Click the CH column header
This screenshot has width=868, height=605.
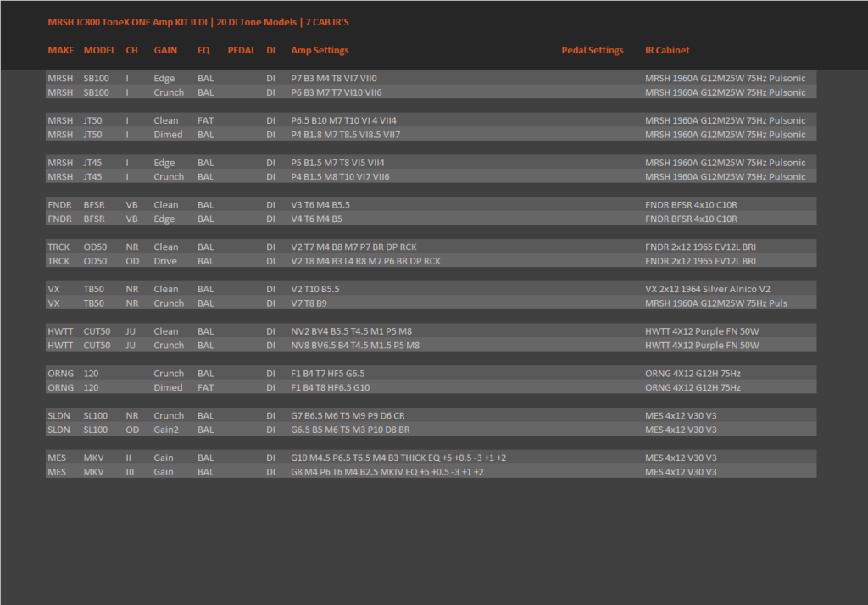pyautogui.click(x=131, y=50)
